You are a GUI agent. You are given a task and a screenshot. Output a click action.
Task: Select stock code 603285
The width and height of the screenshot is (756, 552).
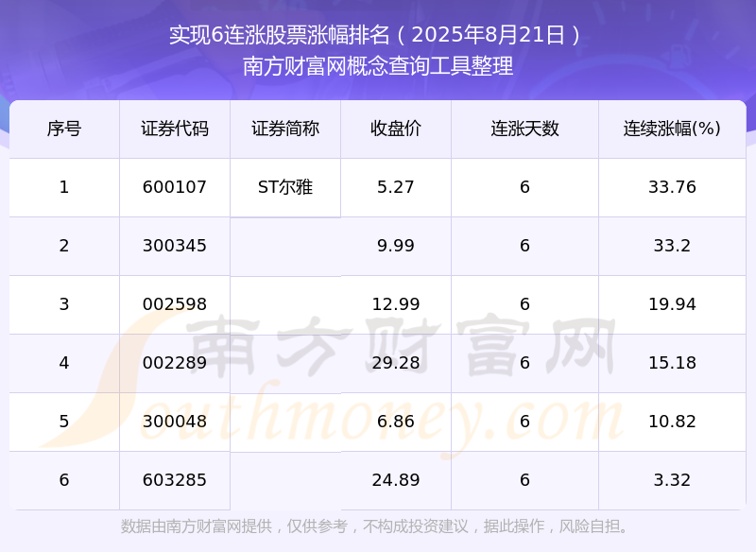click(175, 480)
